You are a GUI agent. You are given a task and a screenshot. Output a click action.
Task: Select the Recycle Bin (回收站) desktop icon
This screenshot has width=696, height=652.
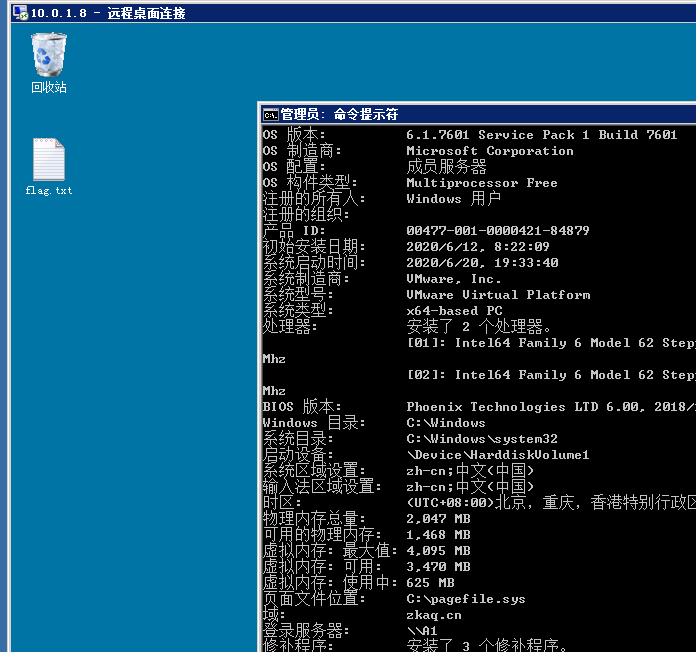(x=49, y=62)
